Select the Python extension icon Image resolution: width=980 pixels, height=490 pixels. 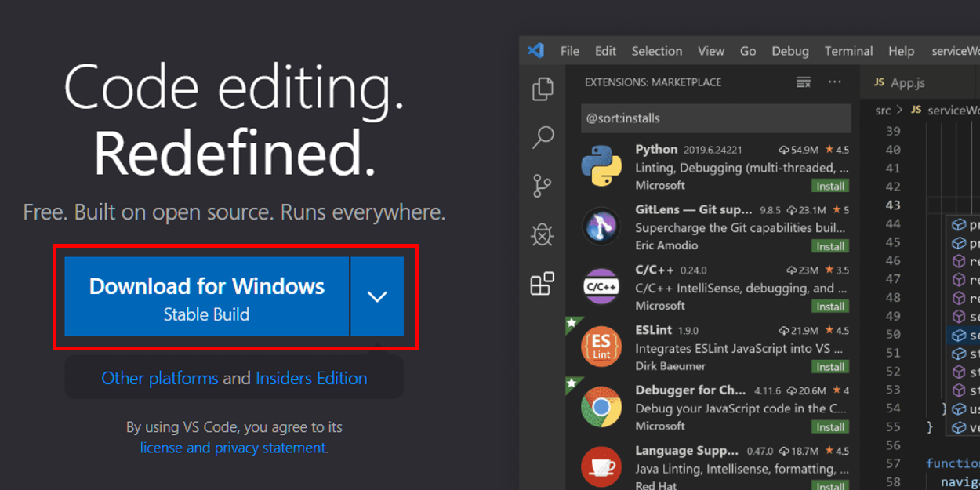click(x=601, y=166)
